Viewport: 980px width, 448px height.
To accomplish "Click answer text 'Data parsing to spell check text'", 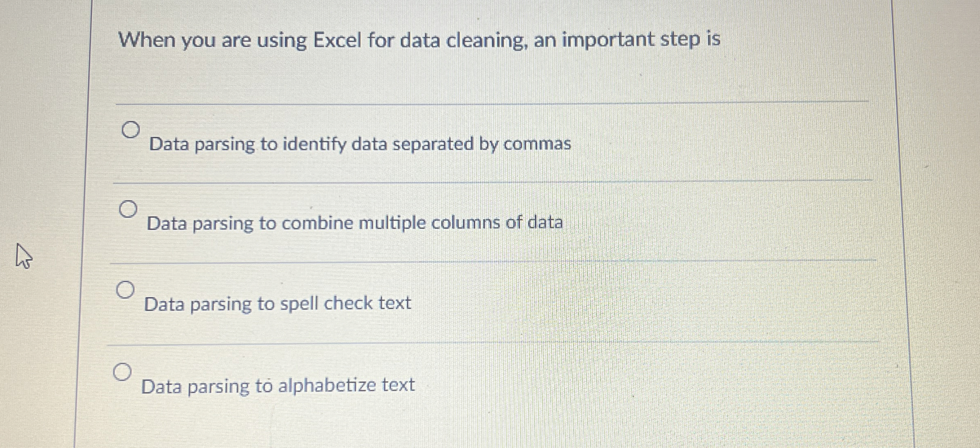I will [278, 302].
